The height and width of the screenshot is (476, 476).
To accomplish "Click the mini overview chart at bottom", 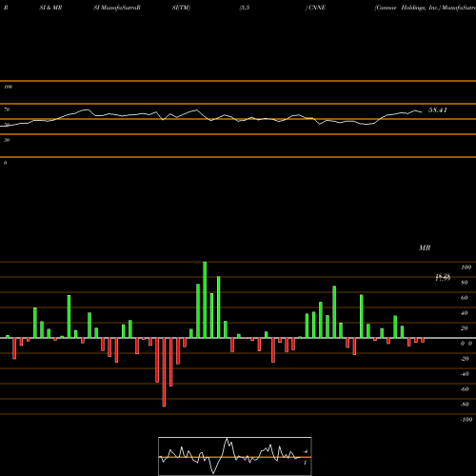I will coord(235,456).
